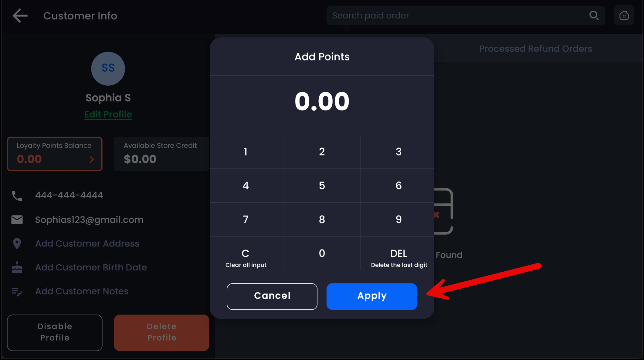644x360 pixels.
Task: Click the birthday cake icon
Action: (17, 267)
